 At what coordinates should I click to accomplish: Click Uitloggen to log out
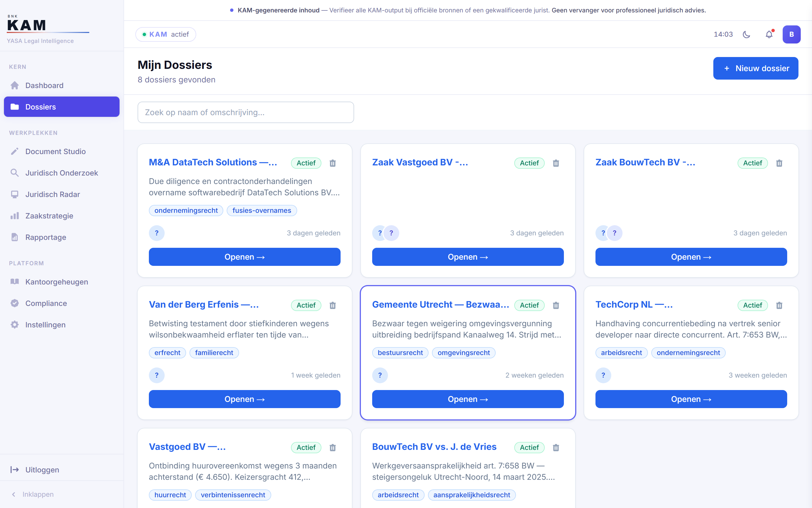[62, 470]
